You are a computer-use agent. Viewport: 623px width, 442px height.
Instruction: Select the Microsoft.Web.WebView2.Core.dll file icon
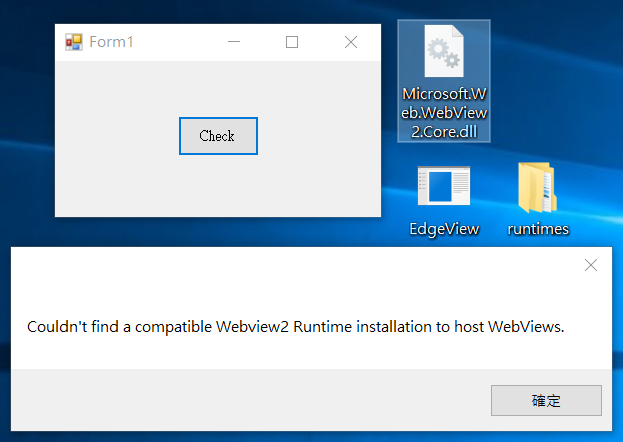444,51
